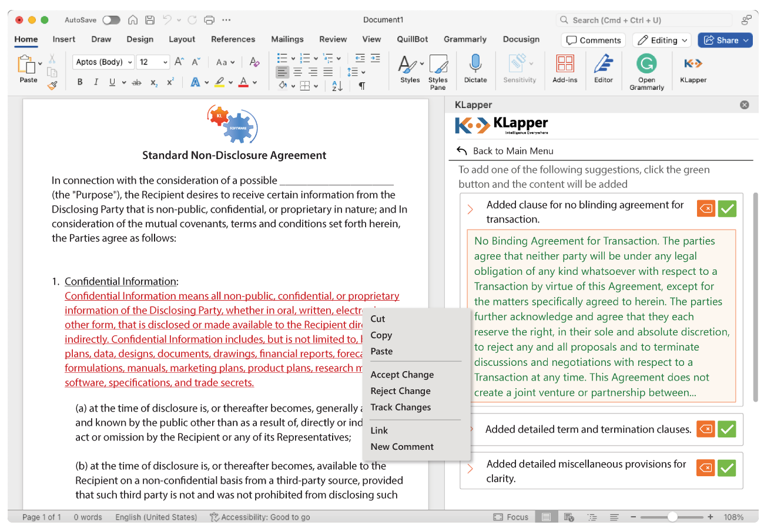Open the Editor pane
Screen dimensions: 764x532
pos(603,69)
